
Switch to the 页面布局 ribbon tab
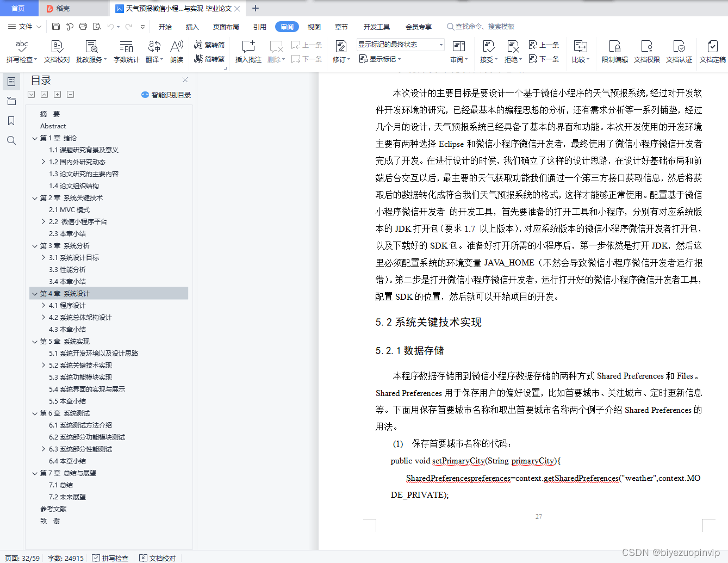point(226,27)
